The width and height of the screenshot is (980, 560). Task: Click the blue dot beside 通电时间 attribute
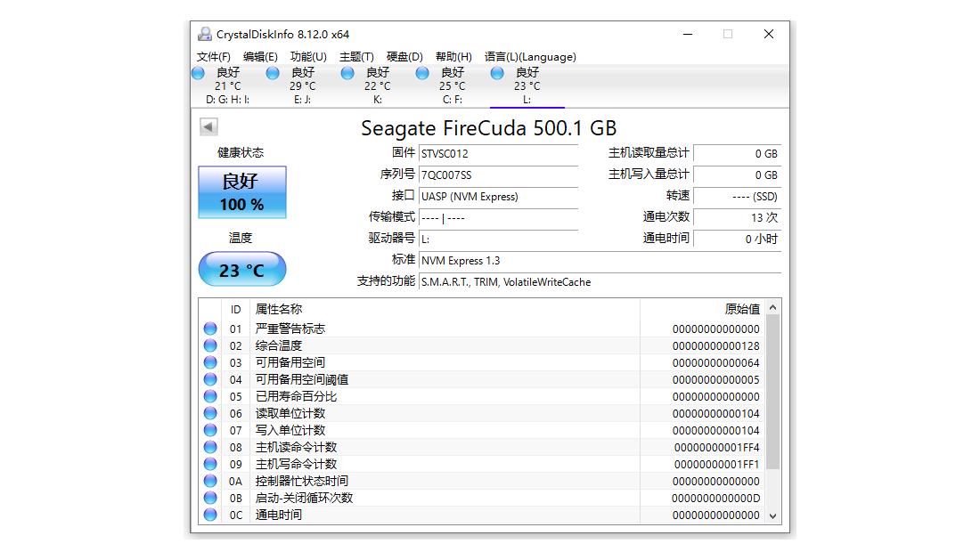(x=210, y=515)
